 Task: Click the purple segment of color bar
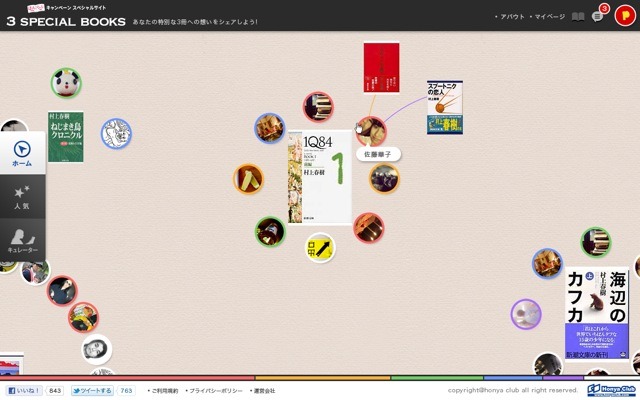563,378
